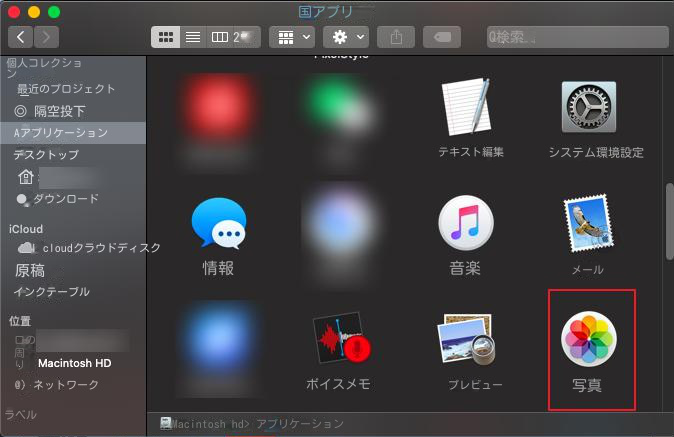Select the メール stamp app icon
Image resolution: width=674 pixels, height=437 pixels.
[x=588, y=223]
